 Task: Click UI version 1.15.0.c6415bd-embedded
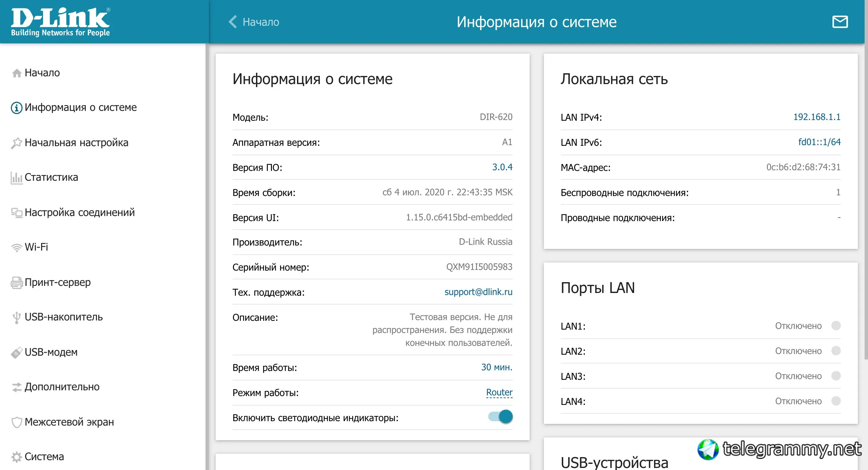[x=459, y=217]
